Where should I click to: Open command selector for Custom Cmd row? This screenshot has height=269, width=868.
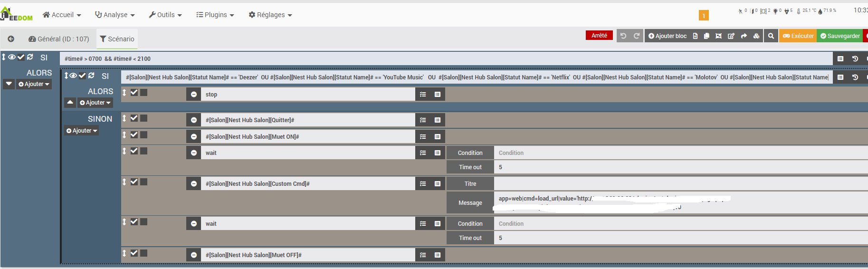tap(438, 184)
